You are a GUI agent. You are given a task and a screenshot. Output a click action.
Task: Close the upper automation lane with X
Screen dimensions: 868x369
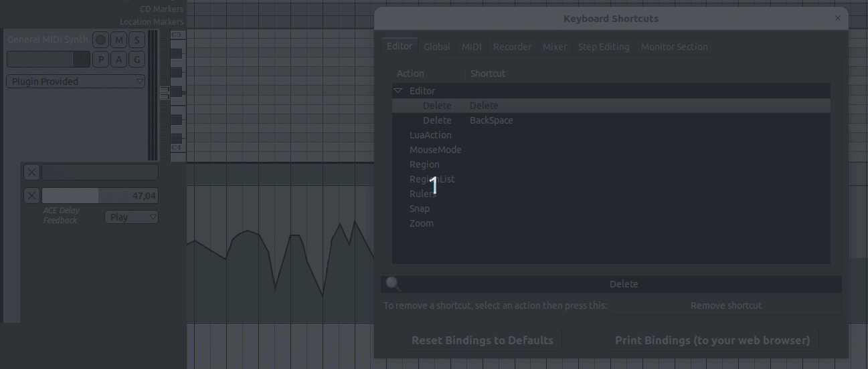pyautogui.click(x=31, y=172)
